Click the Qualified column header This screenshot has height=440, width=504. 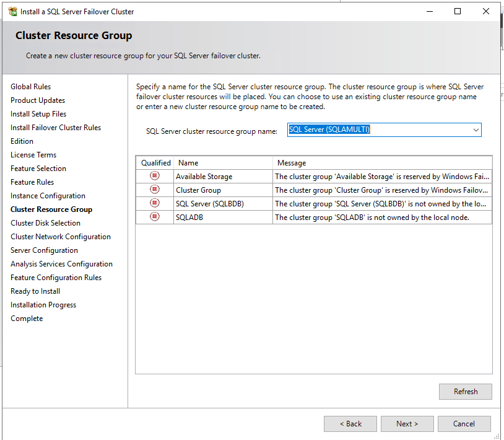[155, 163]
